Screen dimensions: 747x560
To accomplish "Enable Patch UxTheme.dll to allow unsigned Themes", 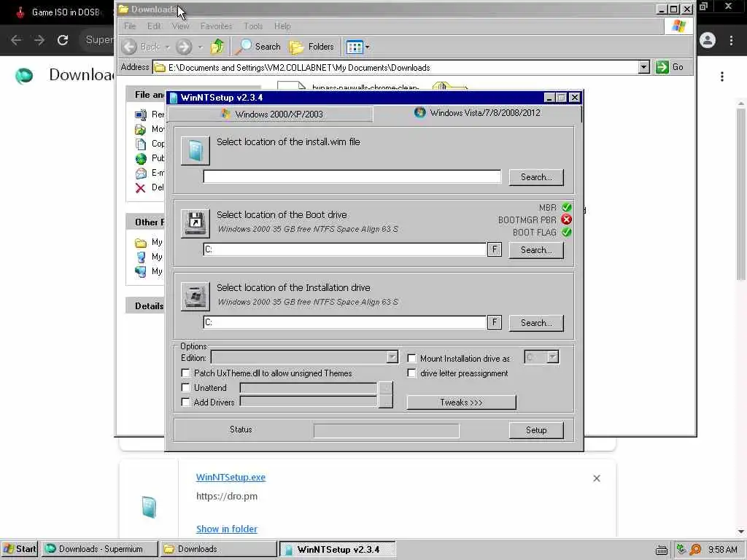I will [186, 373].
